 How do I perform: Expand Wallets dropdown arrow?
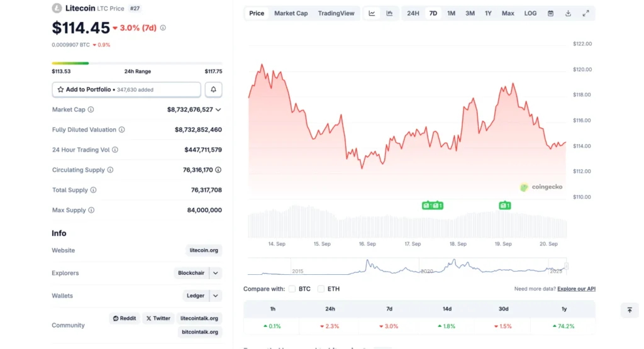[x=216, y=296]
